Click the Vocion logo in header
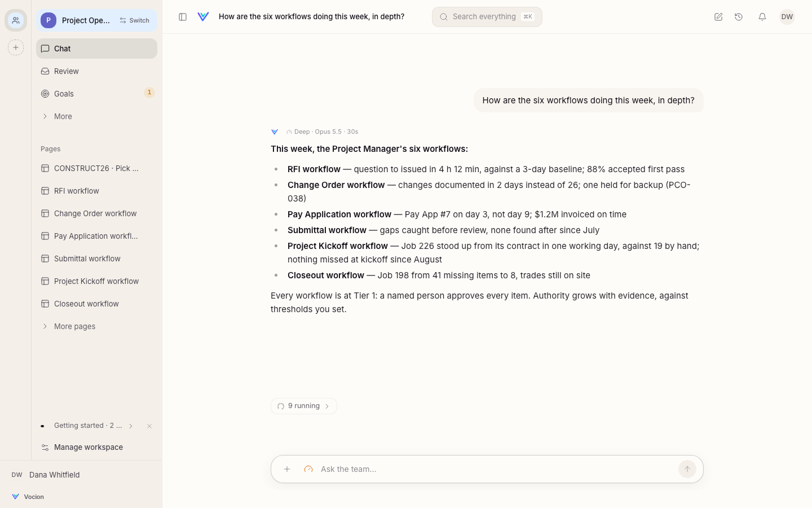812x508 pixels. 204,17
